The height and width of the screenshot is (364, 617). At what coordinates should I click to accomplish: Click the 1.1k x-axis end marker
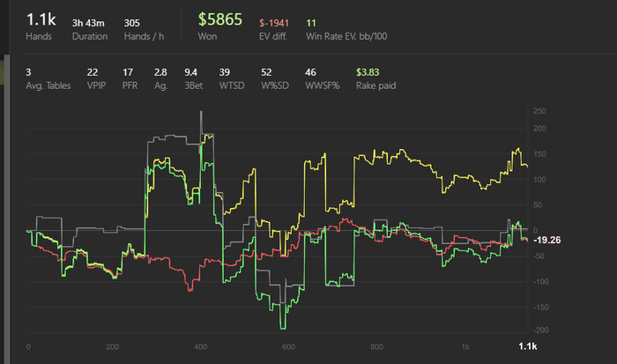click(x=528, y=346)
